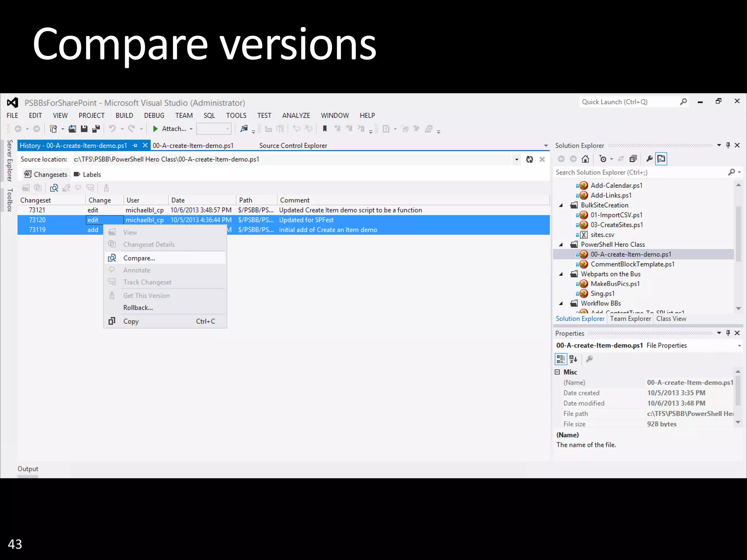
Task: Open Properties with the wrench icon
Action: click(x=649, y=159)
